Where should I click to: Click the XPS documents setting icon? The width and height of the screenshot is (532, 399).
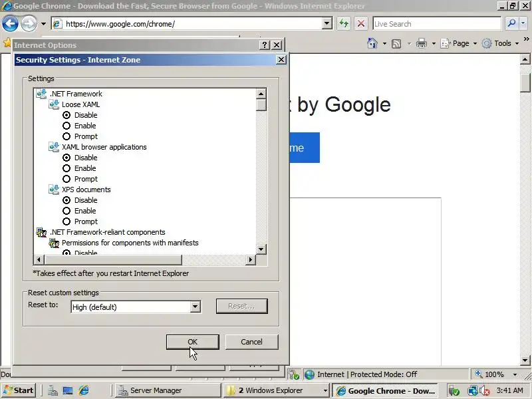(54, 190)
